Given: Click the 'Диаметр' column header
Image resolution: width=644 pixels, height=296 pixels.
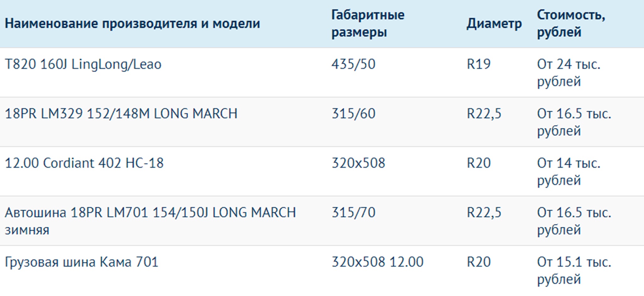Looking at the screenshot, I should [x=494, y=24].
